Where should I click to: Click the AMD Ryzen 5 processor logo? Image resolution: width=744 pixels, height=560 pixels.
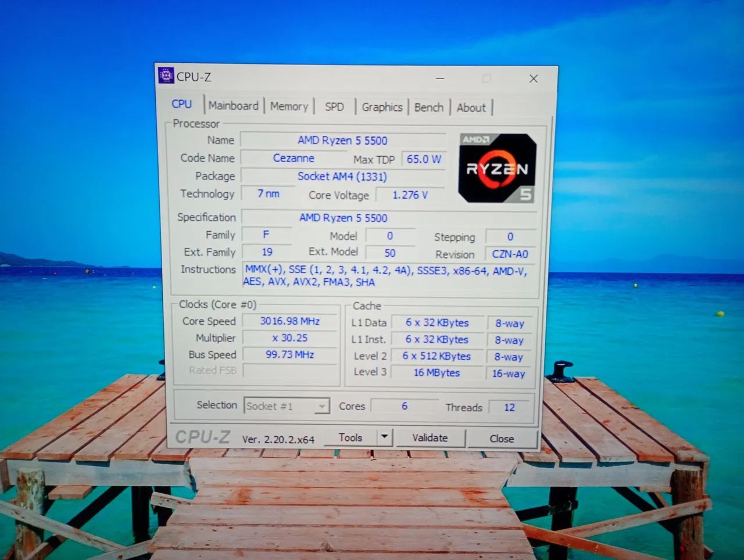click(497, 168)
